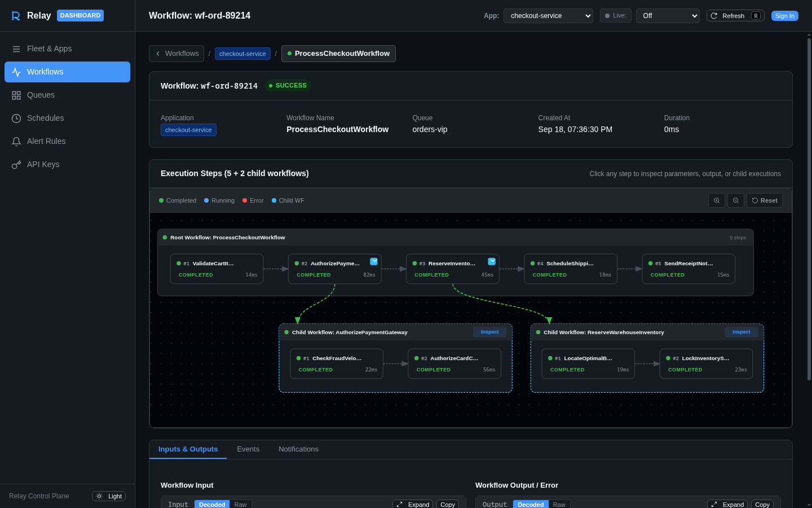This screenshot has height=508, width=812.
Task: Select Decoded view for Workflow Output
Action: pyautogui.click(x=531, y=504)
